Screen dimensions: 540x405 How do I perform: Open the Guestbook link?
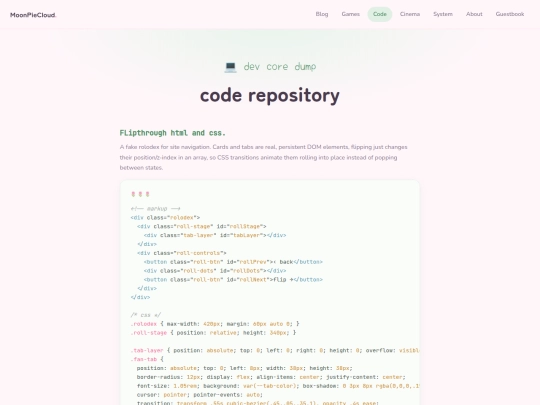point(510,14)
